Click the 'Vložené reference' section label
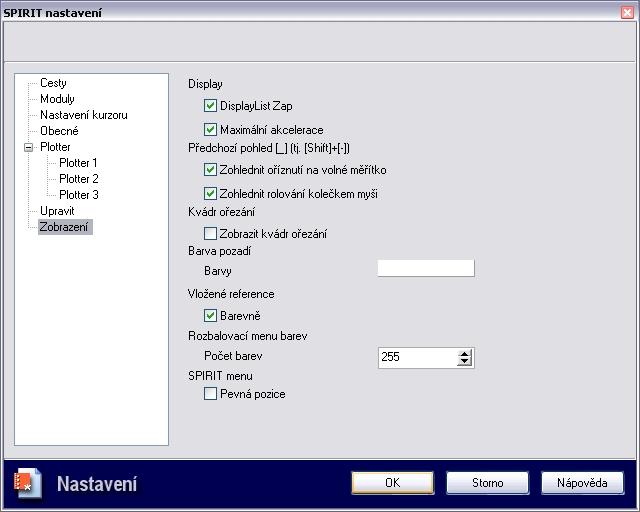Image resolution: width=640 pixels, height=512 pixels. [231, 294]
